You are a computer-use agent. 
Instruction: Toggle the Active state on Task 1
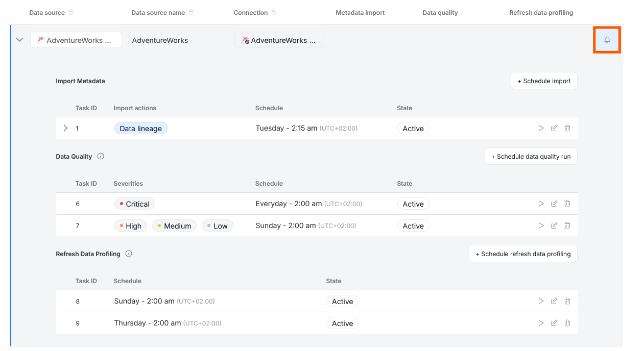pyautogui.click(x=413, y=128)
